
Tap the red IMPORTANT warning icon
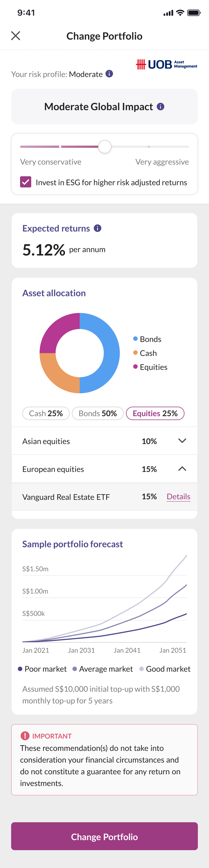[25, 736]
